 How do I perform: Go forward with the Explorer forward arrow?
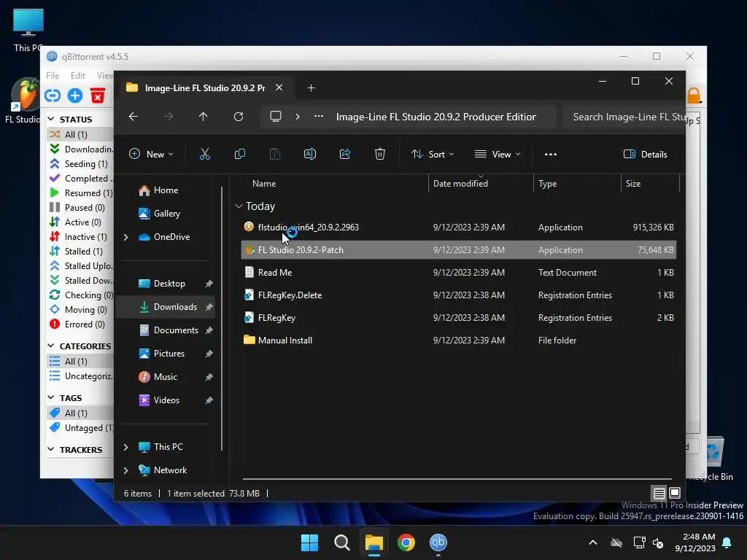[x=169, y=117]
